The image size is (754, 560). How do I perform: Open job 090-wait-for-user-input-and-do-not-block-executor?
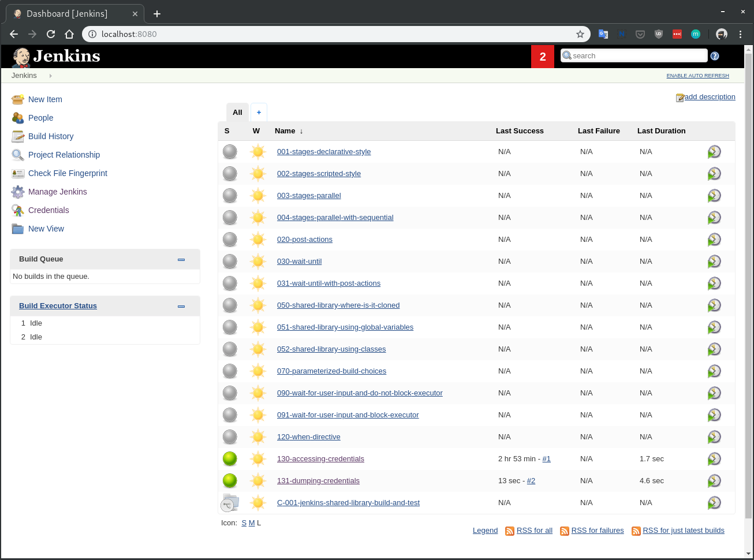point(360,393)
